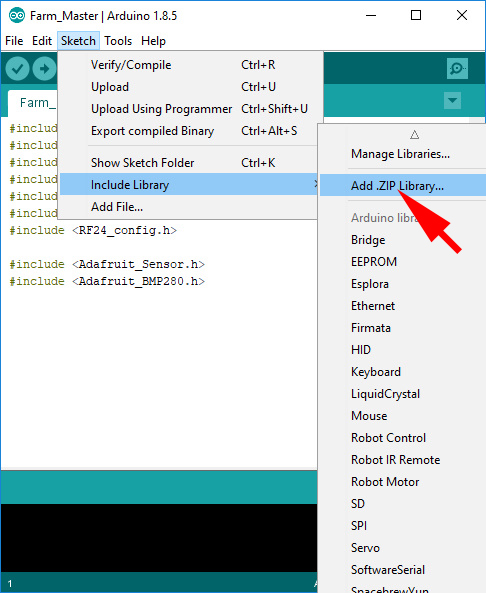Viewport: 486px width, 593px height.
Task: Include the SD library
Action: point(403,504)
